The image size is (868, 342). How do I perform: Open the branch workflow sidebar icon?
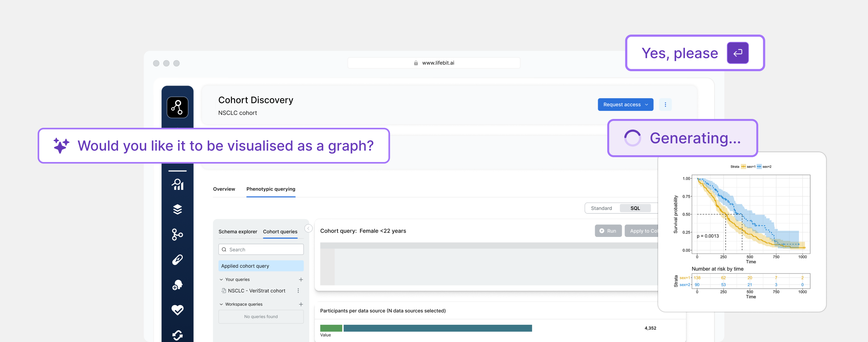(x=177, y=235)
